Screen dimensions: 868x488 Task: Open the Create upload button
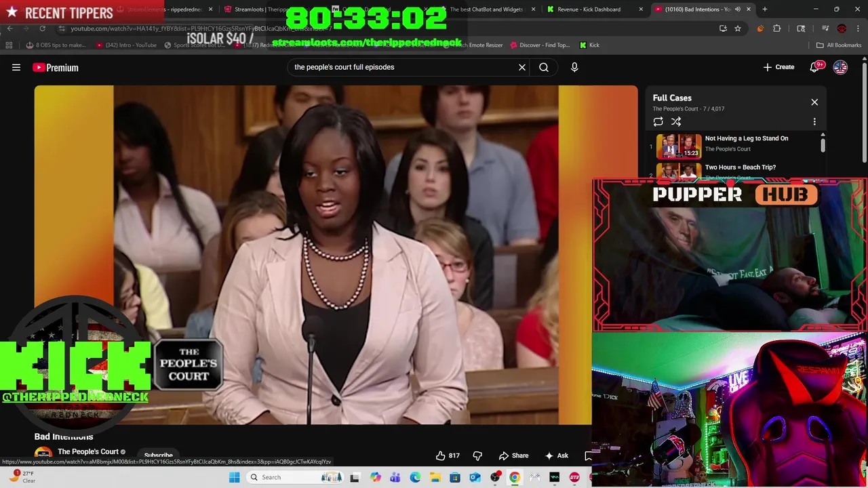[x=778, y=67]
